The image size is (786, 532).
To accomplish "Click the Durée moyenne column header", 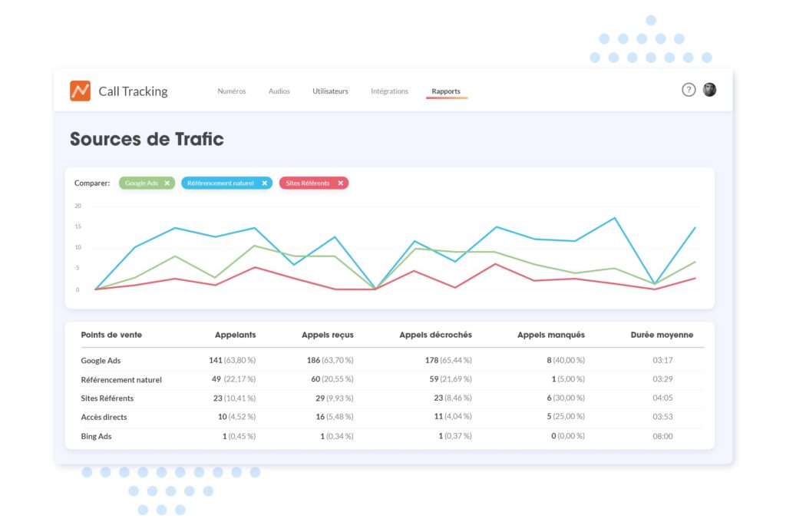I will (662, 335).
